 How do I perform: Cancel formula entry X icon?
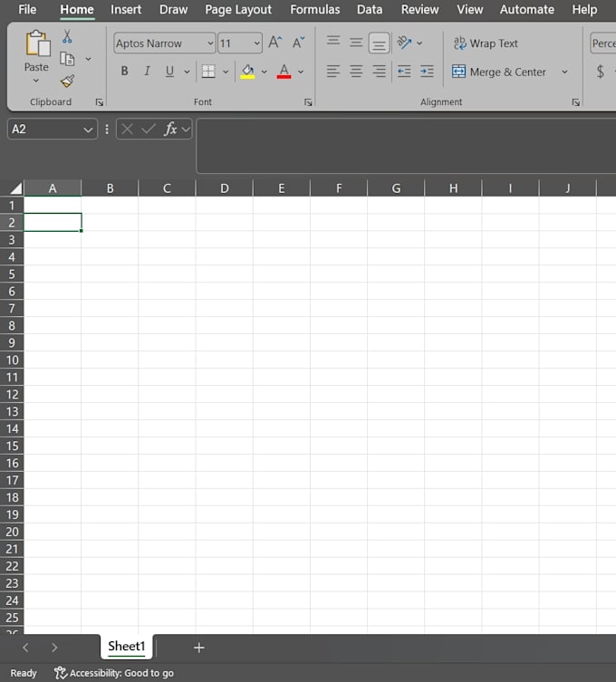(127, 130)
